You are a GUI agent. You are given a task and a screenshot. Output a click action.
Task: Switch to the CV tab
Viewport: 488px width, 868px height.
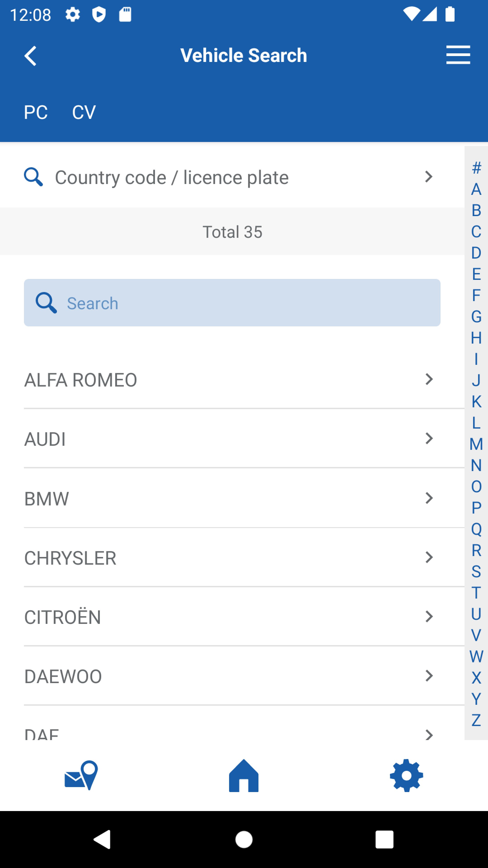point(84,112)
